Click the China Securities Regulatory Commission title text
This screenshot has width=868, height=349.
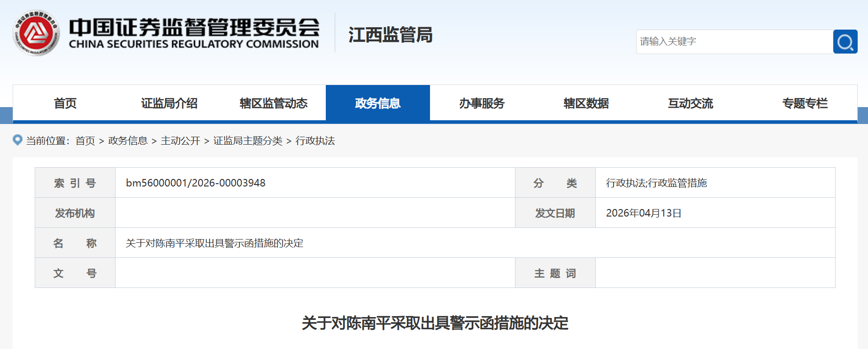194,33
